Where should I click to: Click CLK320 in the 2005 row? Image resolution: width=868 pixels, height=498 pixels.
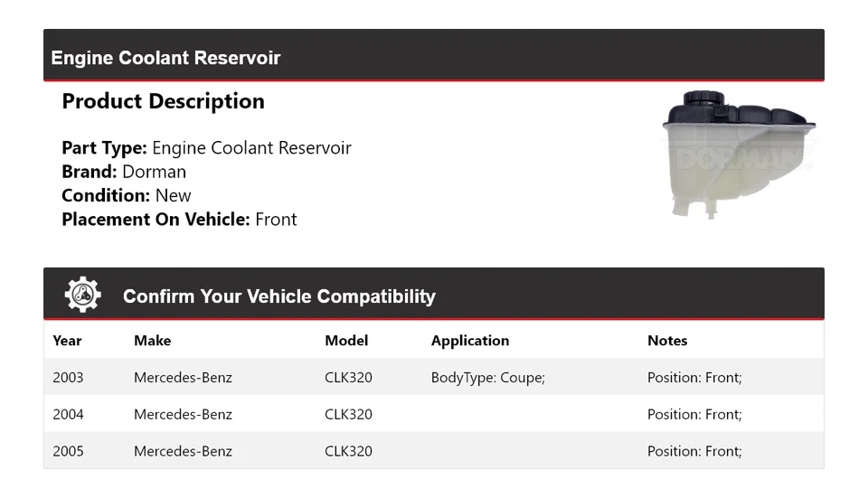pyautogui.click(x=348, y=451)
